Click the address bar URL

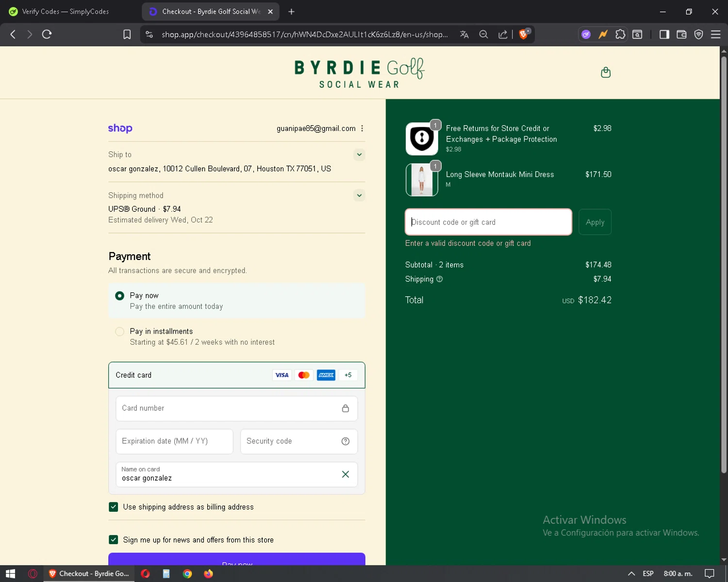(305, 34)
